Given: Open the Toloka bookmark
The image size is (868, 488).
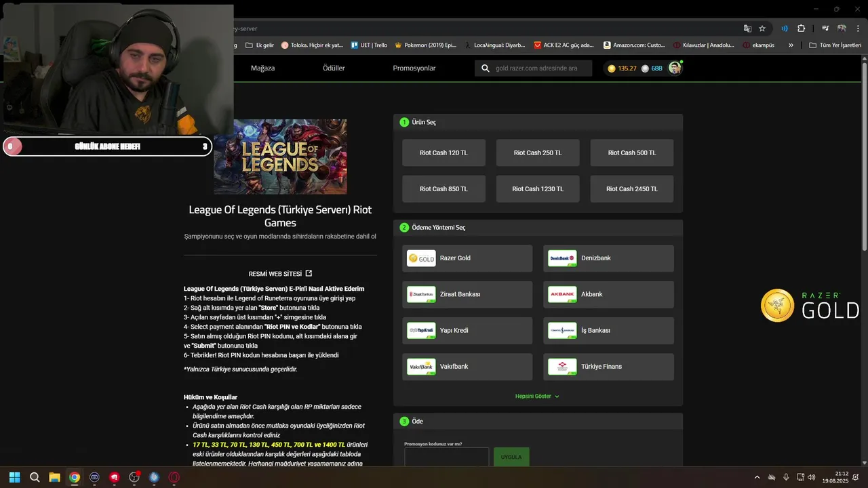Looking at the screenshot, I should 312,45.
